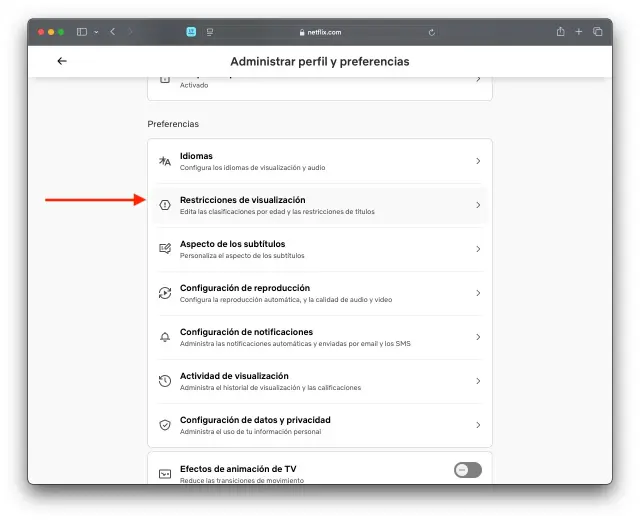Click the Safari Share button

point(560,32)
